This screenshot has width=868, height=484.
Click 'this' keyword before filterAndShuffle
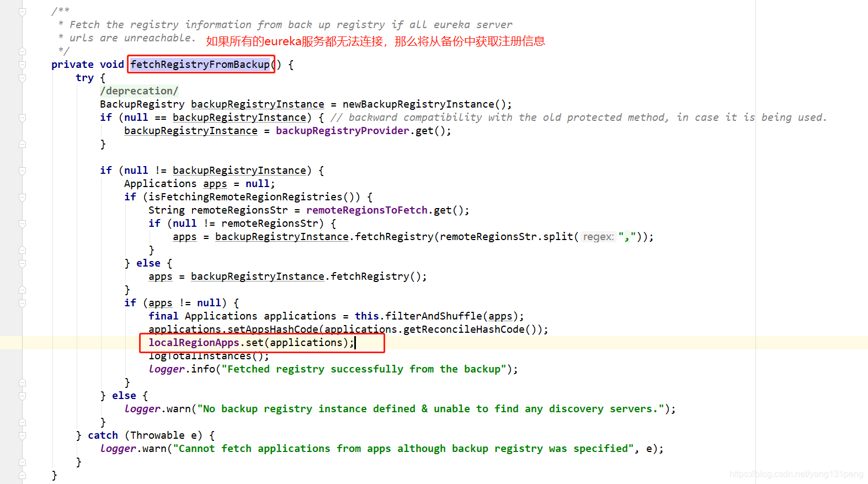coord(367,316)
